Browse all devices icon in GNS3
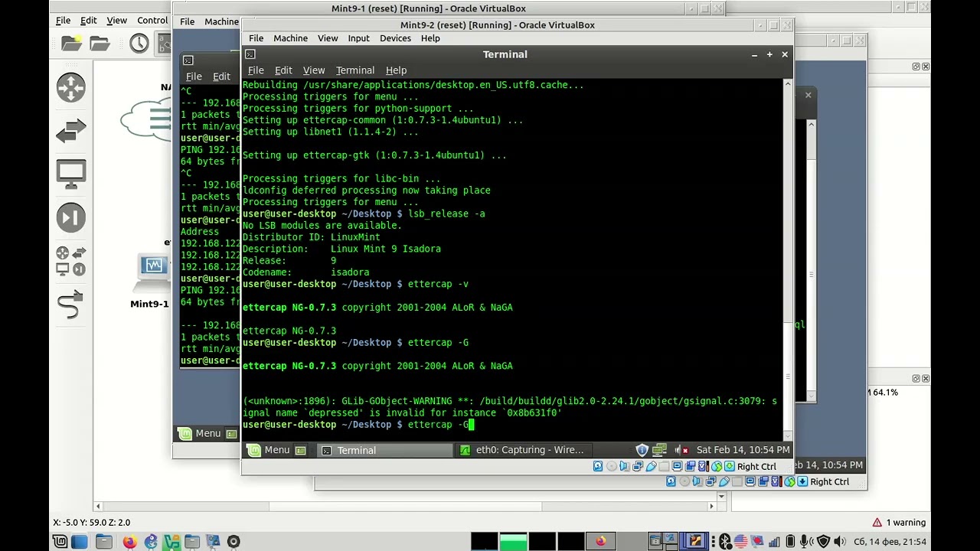 tap(71, 261)
